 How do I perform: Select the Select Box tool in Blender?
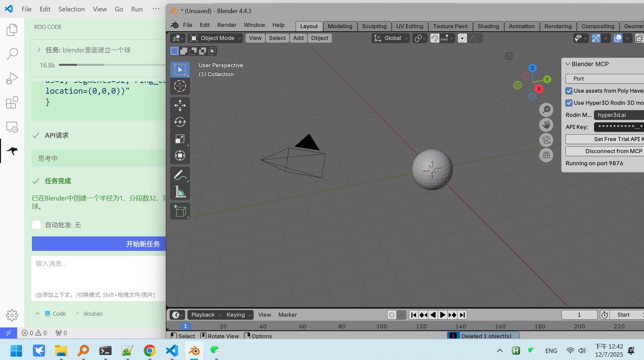coord(180,70)
